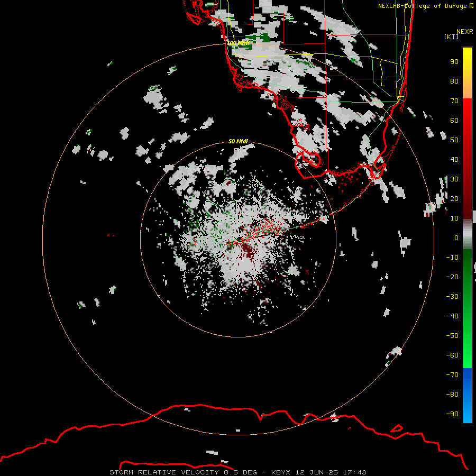Click the red segment of the color bar

pyautogui.click(x=467, y=159)
